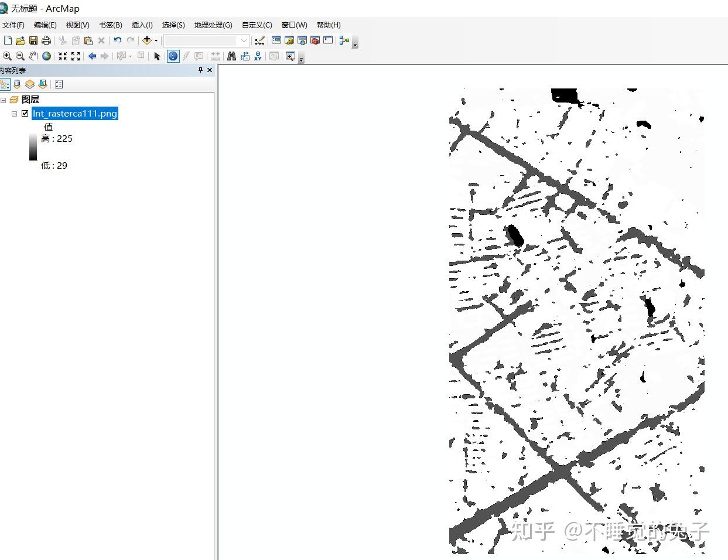The image size is (728, 560).
Task: Collapse the Int_rasterca111.png layer legend
Action: [15, 114]
